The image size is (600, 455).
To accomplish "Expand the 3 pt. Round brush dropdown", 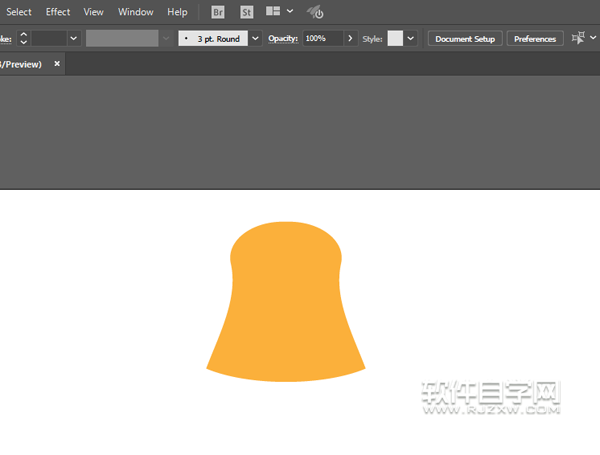I will 255,38.
